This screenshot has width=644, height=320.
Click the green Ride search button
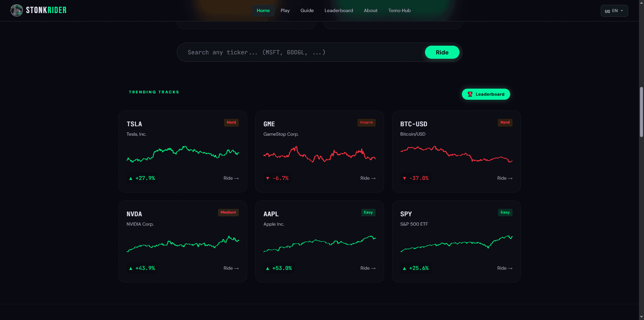[x=442, y=52]
